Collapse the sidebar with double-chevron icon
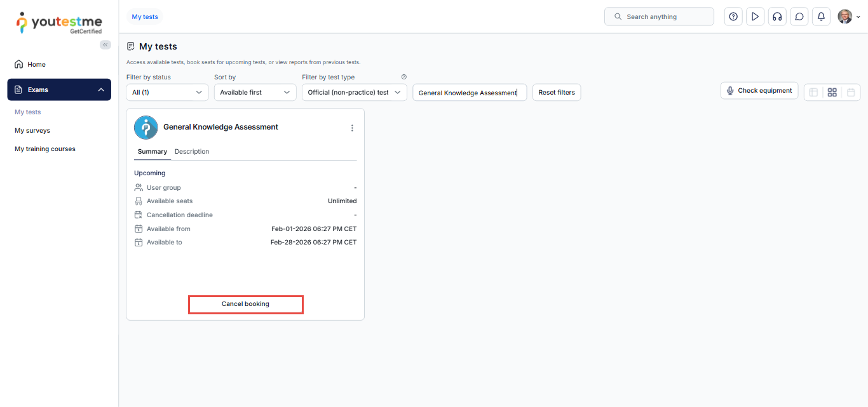This screenshot has height=407, width=868. (105, 44)
